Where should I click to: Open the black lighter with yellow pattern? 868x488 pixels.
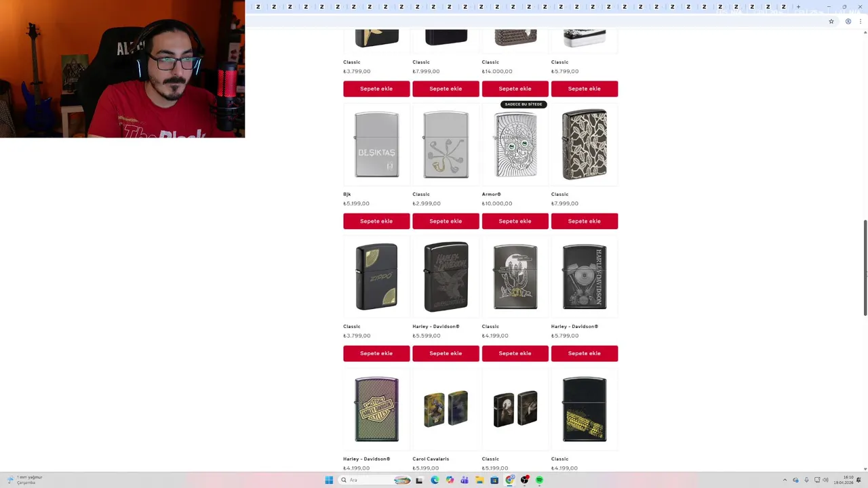584,409
